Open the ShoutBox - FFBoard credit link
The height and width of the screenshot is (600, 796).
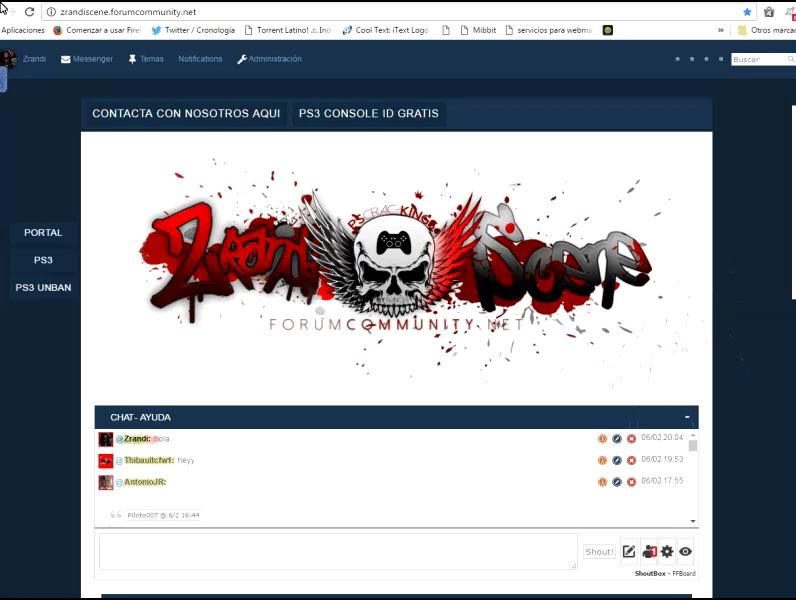[665, 574]
